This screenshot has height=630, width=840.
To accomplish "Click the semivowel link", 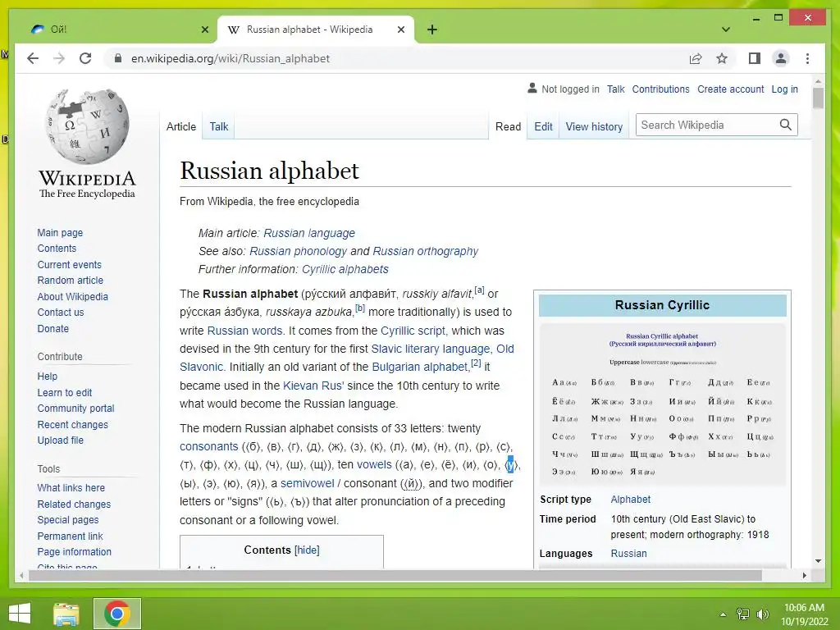I will 307,483.
